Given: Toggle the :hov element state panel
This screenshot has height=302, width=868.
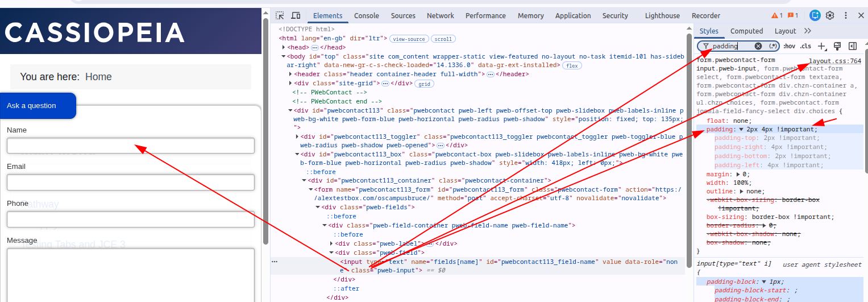Looking at the screenshot, I should point(789,46).
